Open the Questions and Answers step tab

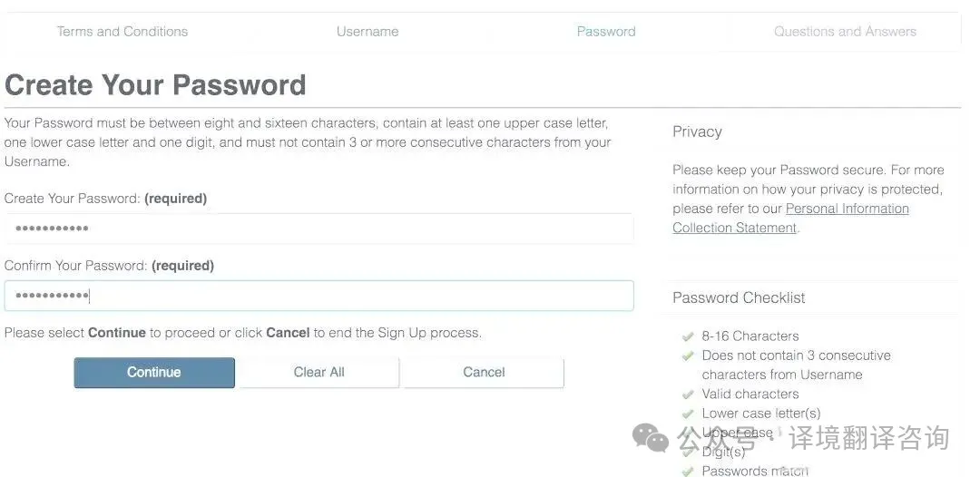pos(845,31)
